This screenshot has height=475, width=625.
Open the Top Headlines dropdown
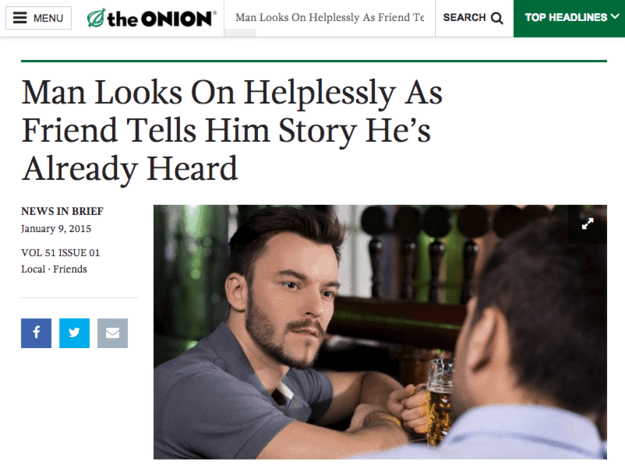coord(569,18)
